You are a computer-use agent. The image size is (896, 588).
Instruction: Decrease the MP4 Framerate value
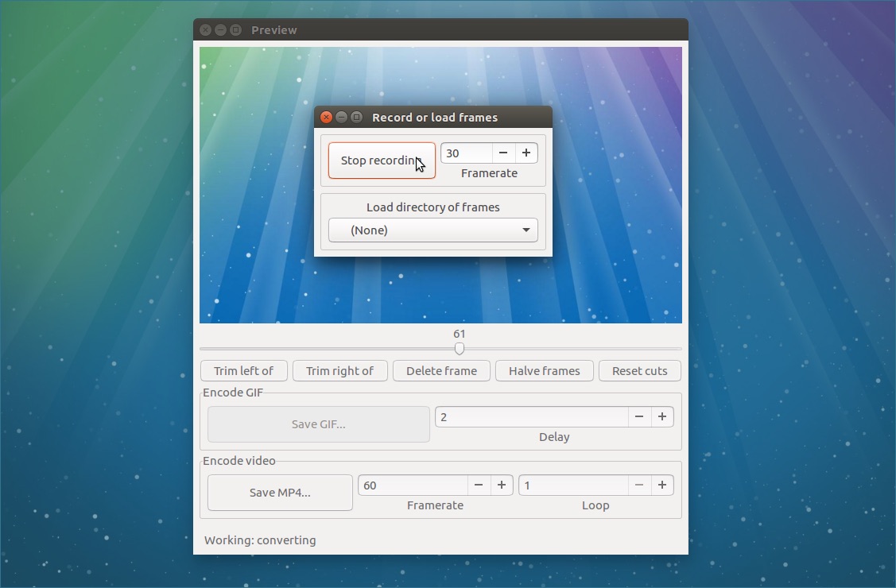pos(479,485)
